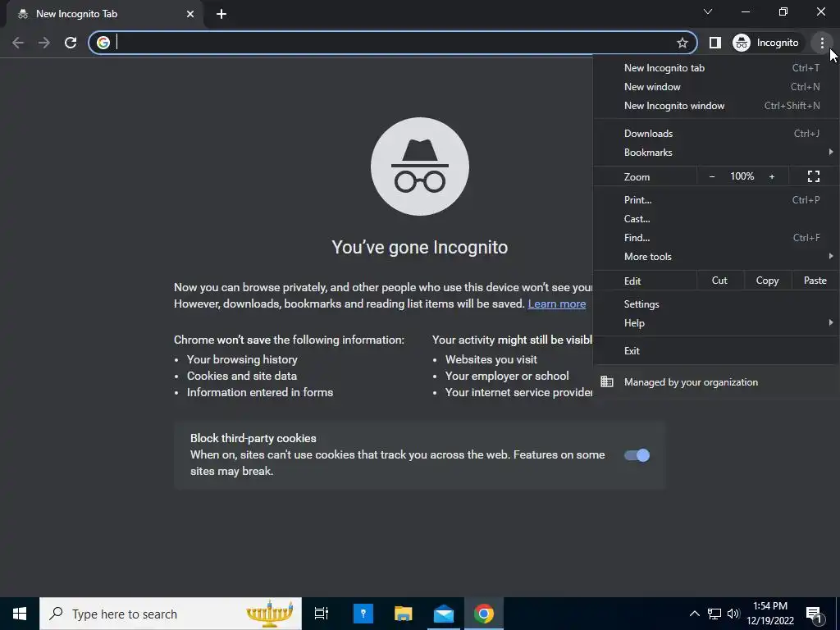
Task: Open the side panel icon
Action: pos(714,43)
